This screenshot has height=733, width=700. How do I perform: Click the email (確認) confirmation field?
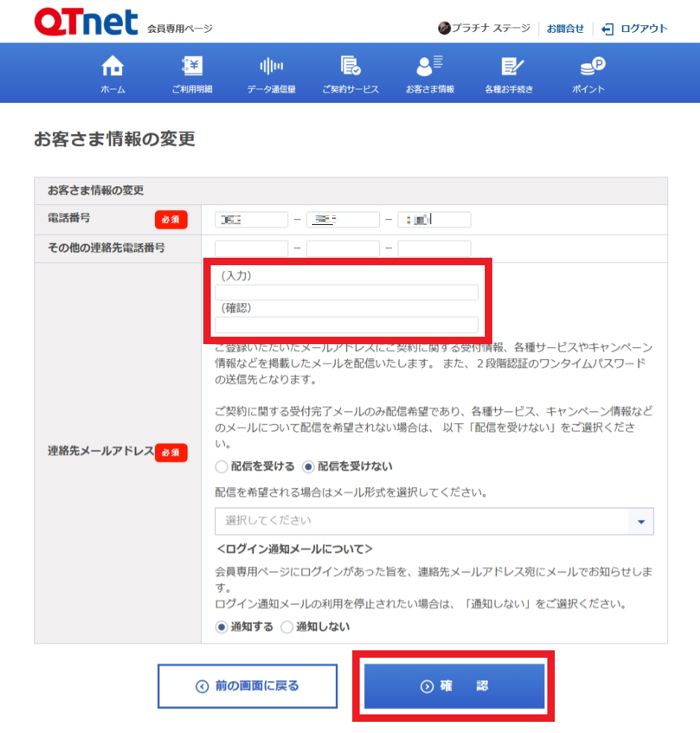tap(346, 325)
